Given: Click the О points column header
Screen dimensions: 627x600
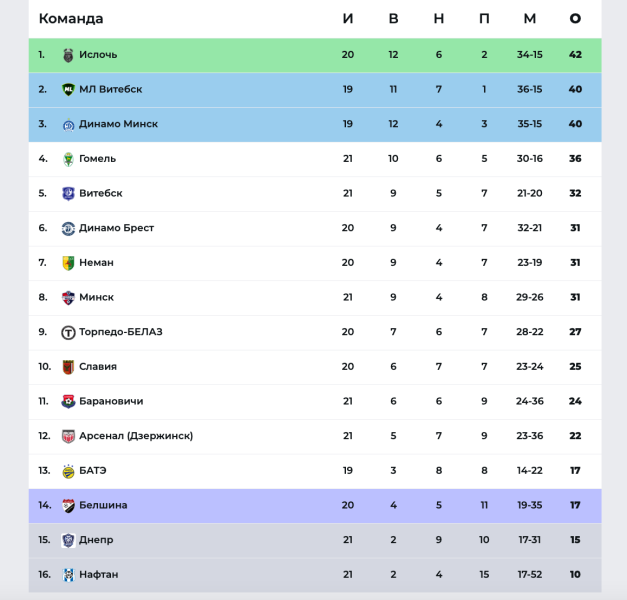Looking at the screenshot, I should [x=575, y=18].
